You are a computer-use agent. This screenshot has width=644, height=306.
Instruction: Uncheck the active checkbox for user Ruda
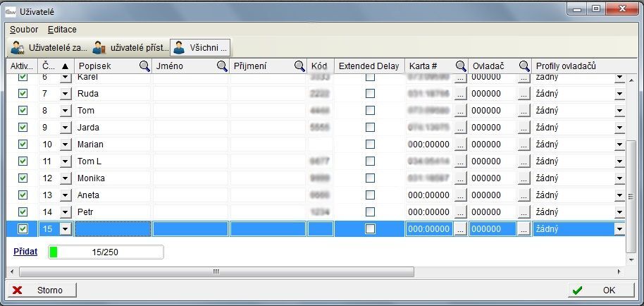(23, 94)
